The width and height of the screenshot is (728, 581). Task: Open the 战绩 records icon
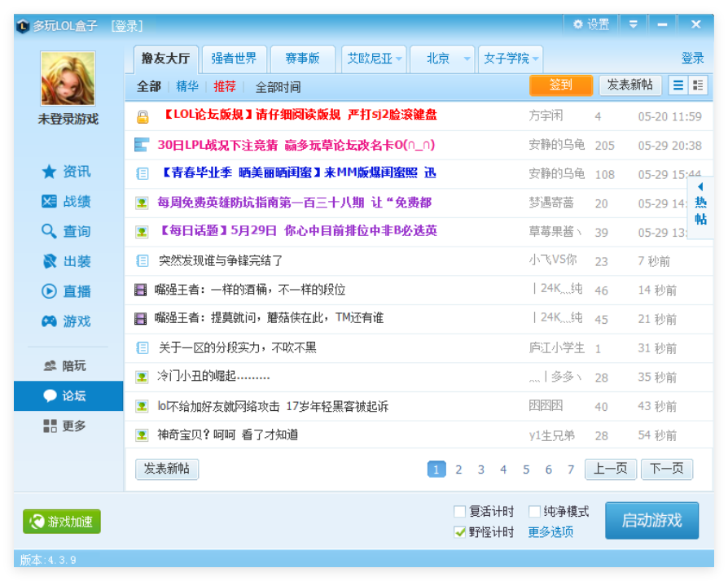click(49, 202)
